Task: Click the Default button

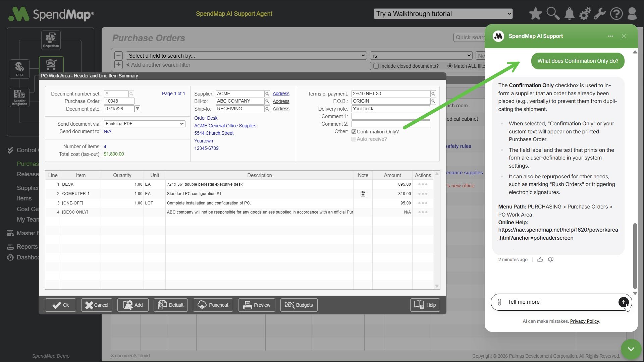Action: (171, 305)
